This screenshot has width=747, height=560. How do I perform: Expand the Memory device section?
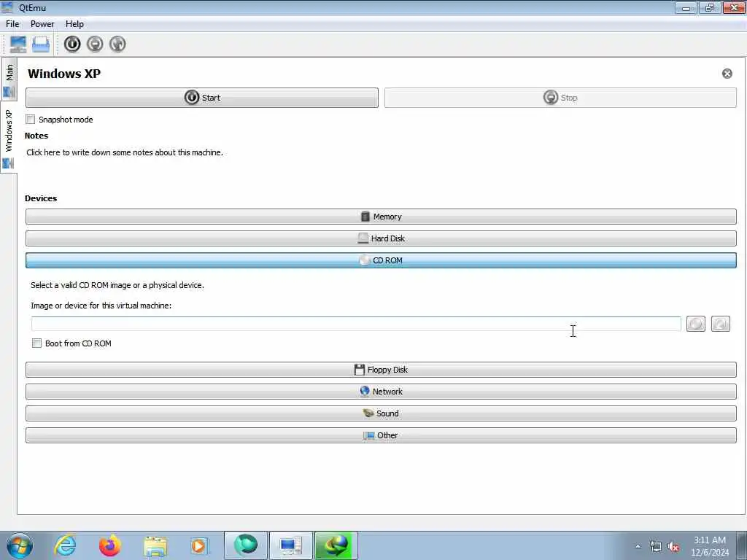pyautogui.click(x=381, y=217)
